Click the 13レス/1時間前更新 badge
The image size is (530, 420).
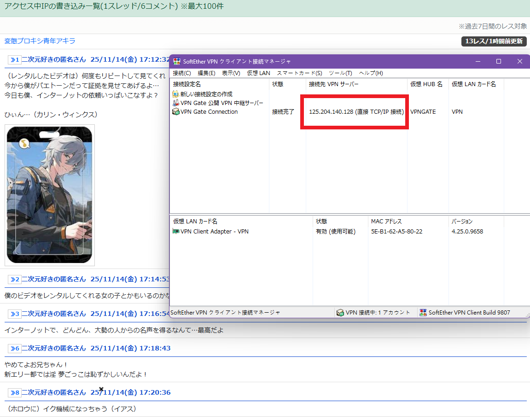tap(494, 41)
